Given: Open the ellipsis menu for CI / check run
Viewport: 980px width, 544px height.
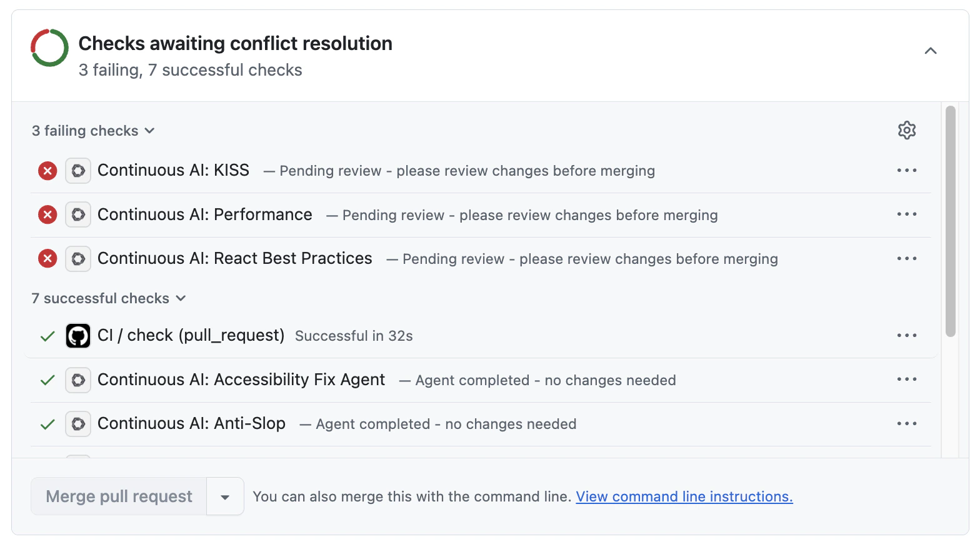Looking at the screenshot, I should click(907, 335).
